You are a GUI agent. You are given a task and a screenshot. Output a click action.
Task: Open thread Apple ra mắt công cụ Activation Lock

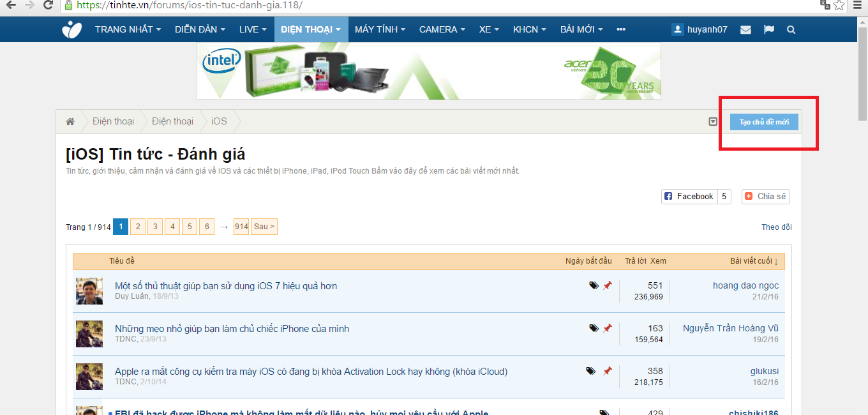311,372
